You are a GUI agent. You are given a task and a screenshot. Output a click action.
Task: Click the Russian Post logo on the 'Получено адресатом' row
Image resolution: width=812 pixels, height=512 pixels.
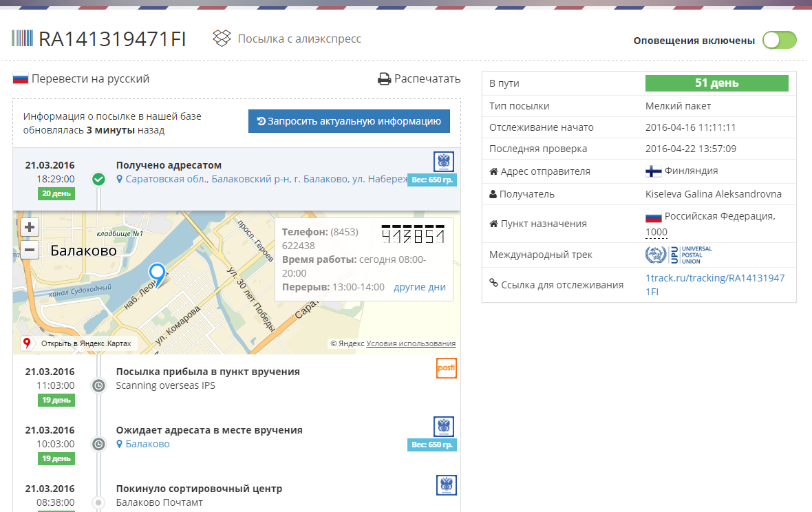pyautogui.click(x=444, y=162)
